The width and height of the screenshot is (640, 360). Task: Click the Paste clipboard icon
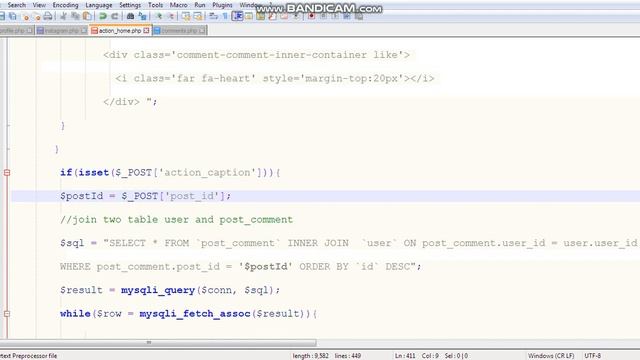(87, 16)
